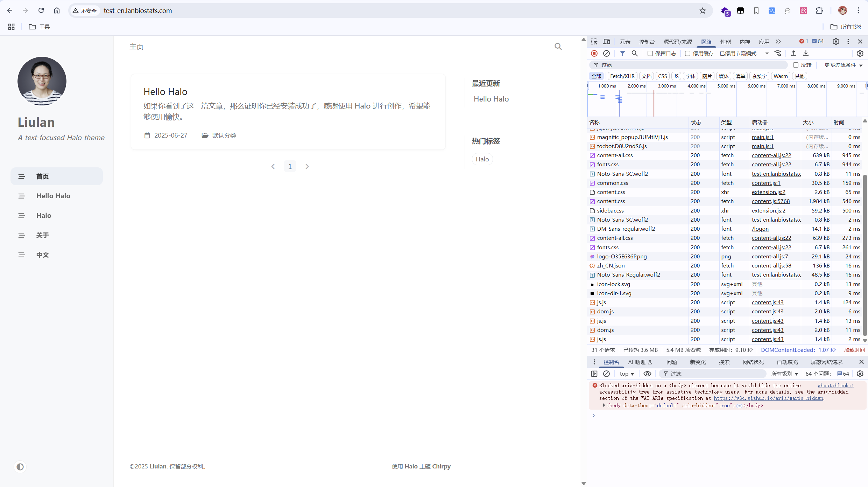
Task: Switch to the 控制台 DevTools tab
Action: 647,42
